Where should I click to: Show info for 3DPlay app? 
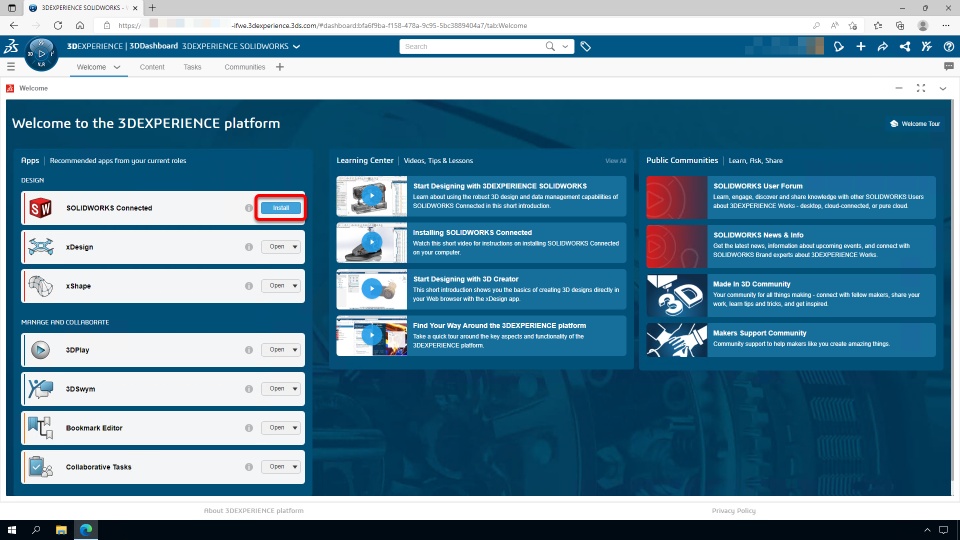pos(249,350)
